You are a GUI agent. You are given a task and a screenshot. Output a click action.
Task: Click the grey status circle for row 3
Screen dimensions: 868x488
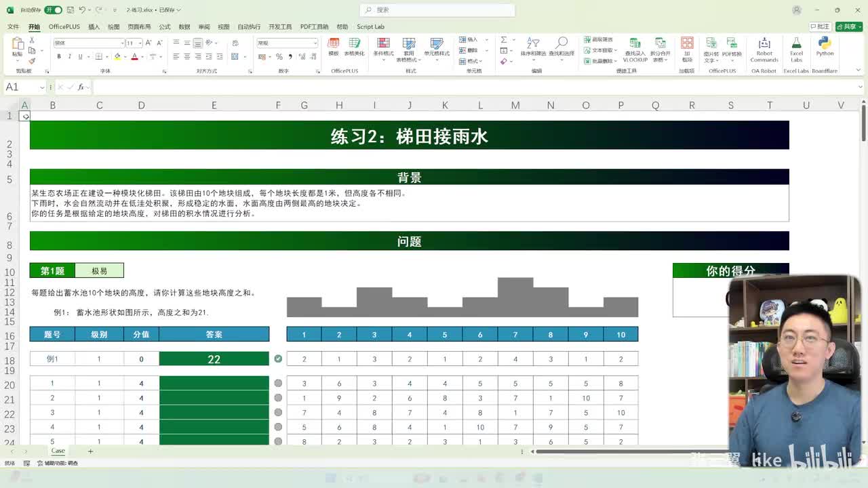(278, 412)
